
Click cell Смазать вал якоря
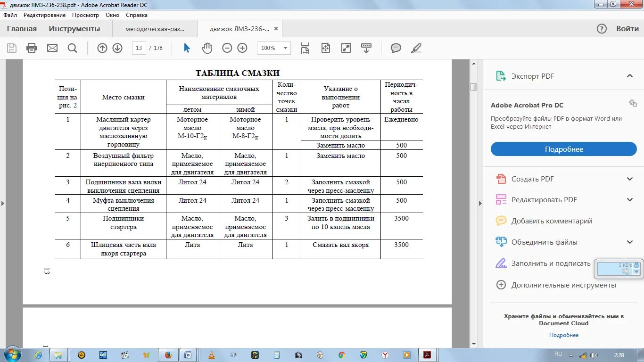point(341,245)
